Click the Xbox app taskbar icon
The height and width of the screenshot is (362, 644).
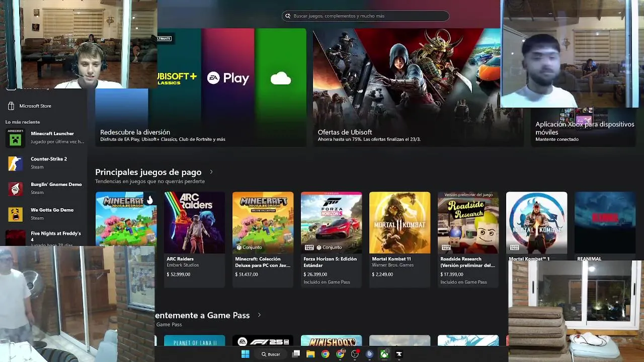click(x=384, y=354)
